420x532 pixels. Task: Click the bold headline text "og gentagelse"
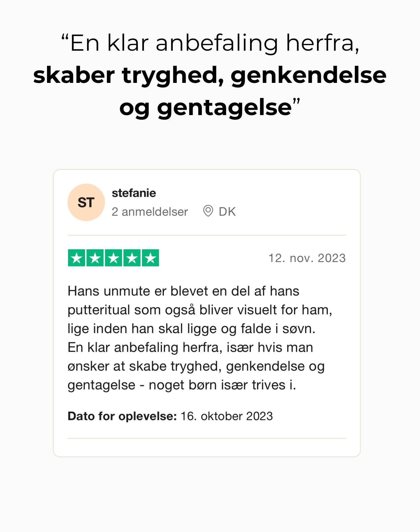coord(206,108)
